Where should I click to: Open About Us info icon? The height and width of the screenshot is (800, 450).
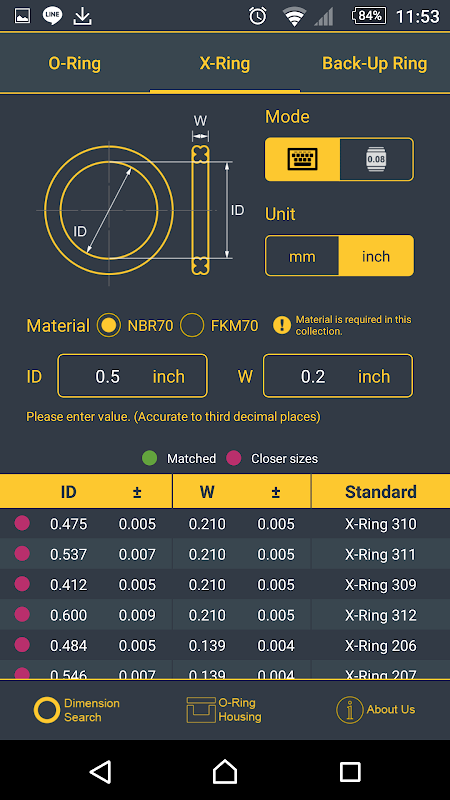350,710
